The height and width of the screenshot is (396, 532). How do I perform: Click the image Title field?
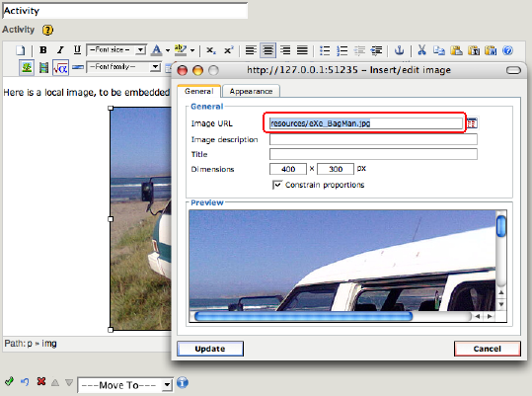pos(373,154)
